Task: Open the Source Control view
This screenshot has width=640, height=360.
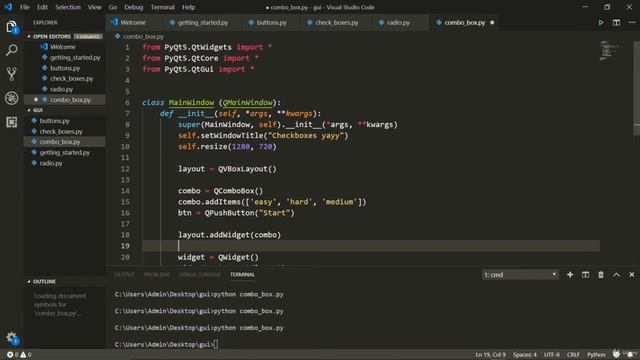Action: tap(11, 74)
